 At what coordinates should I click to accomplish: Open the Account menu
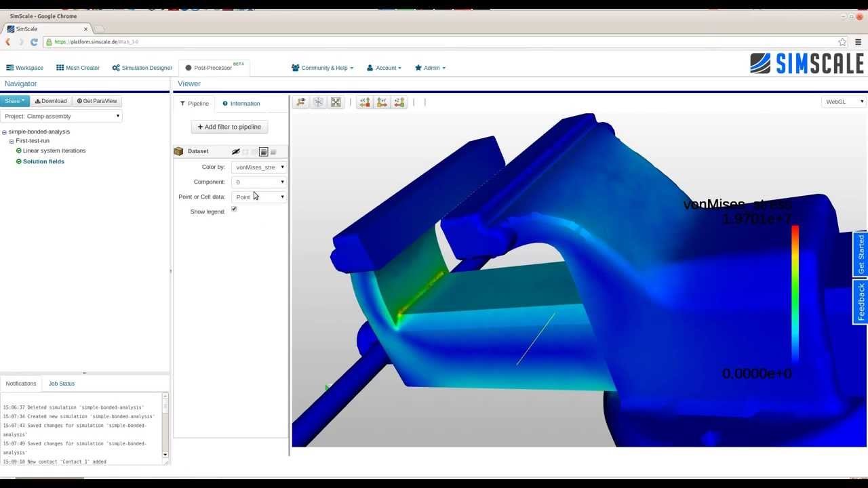(384, 68)
